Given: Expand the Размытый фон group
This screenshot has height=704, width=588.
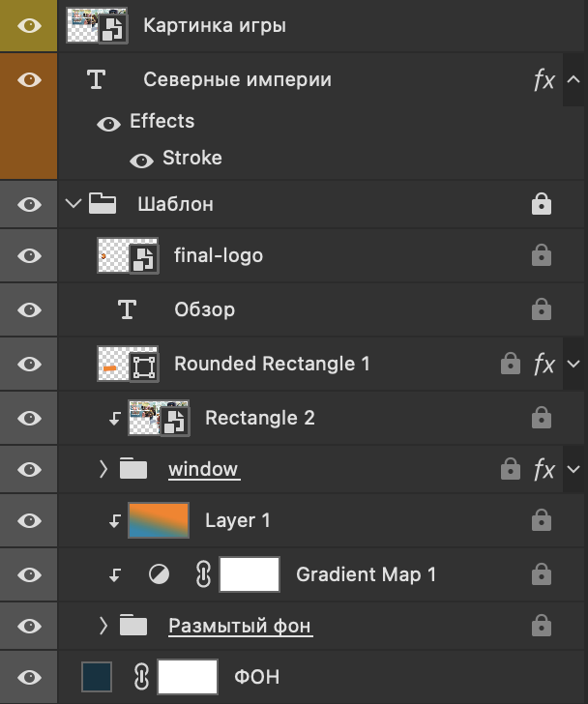Looking at the screenshot, I should (x=103, y=627).
